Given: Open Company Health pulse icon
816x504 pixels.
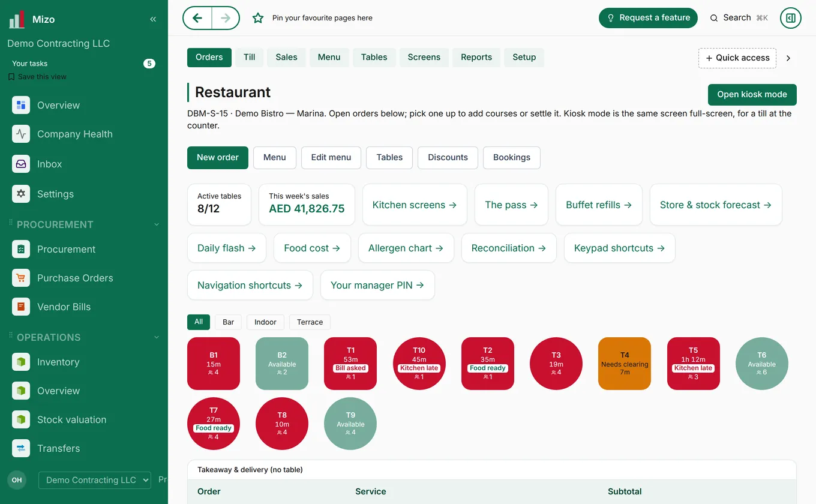Looking at the screenshot, I should [21, 134].
